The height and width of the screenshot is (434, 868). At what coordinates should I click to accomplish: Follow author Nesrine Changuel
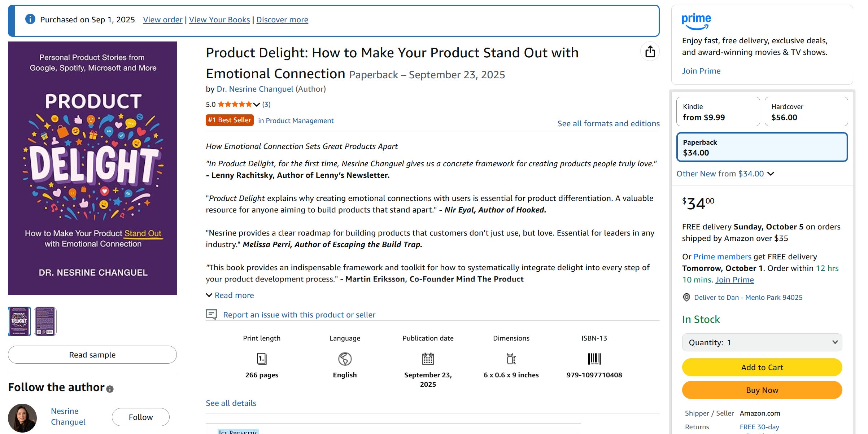(141, 417)
